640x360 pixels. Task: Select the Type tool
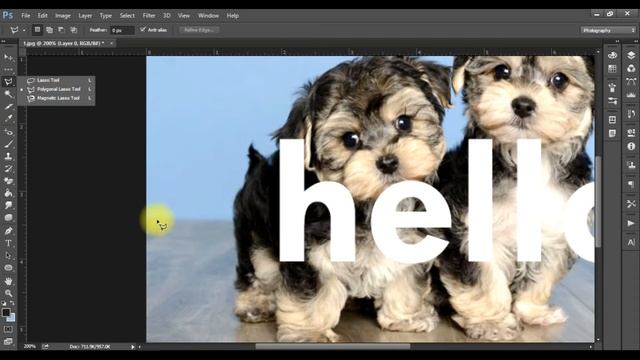[8, 243]
